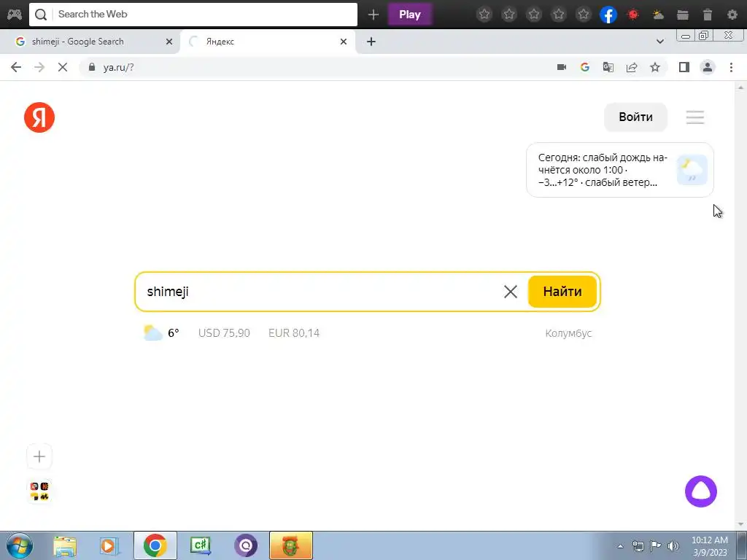Open the weather icon in top bar
747x560 pixels.
pos(658,15)
